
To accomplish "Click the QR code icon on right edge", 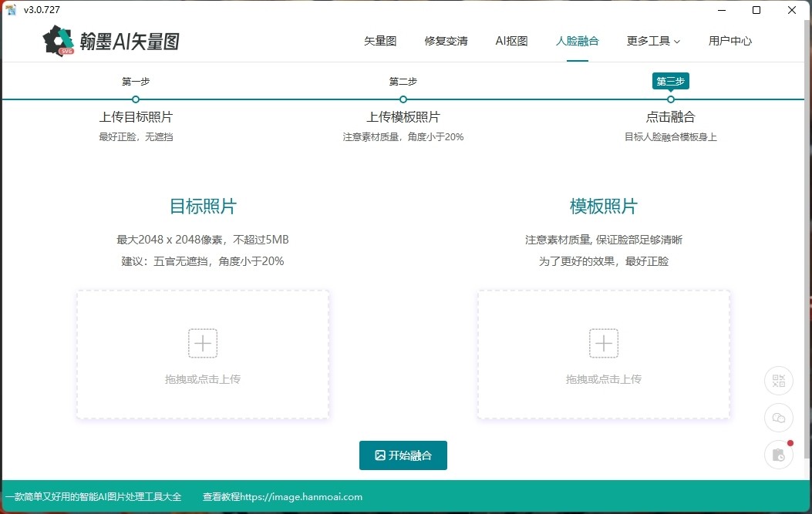I will [778, 381].
